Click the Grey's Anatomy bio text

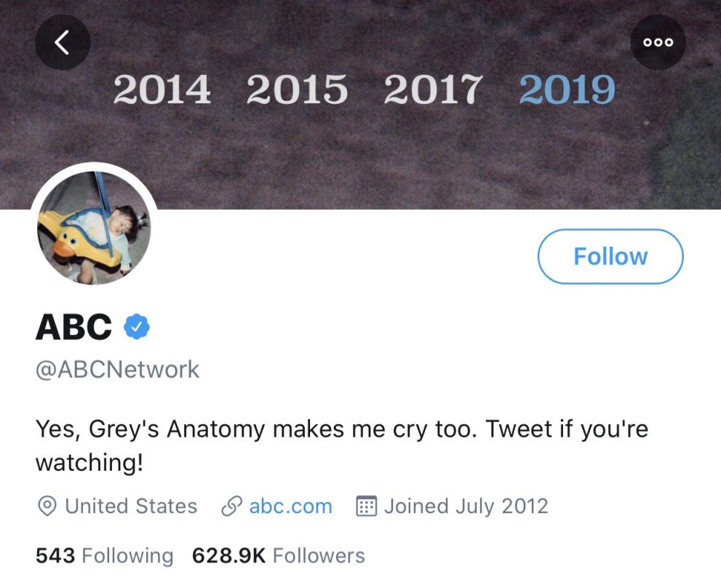(x=342, y=429)
